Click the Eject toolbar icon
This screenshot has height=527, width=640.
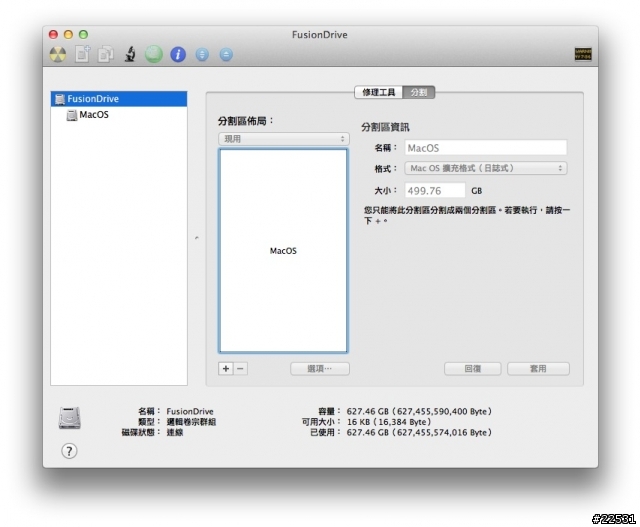coord(226,54)
